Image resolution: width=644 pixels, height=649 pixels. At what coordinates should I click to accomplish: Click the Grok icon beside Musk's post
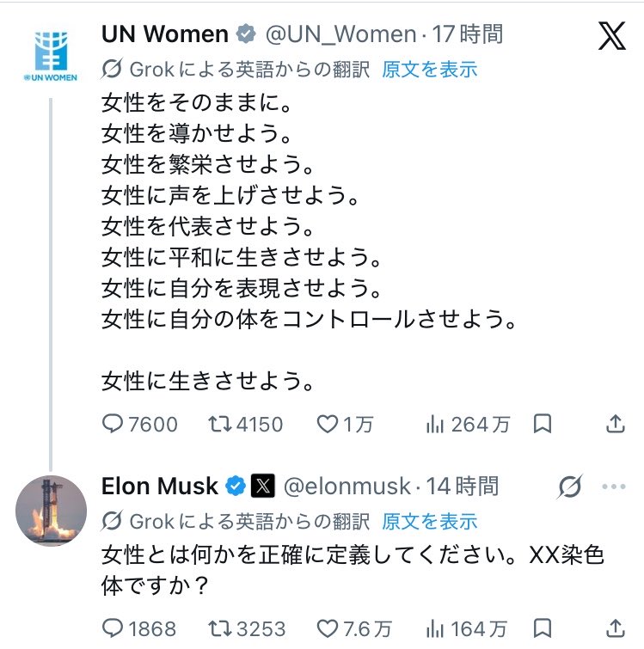coord(570,487)
